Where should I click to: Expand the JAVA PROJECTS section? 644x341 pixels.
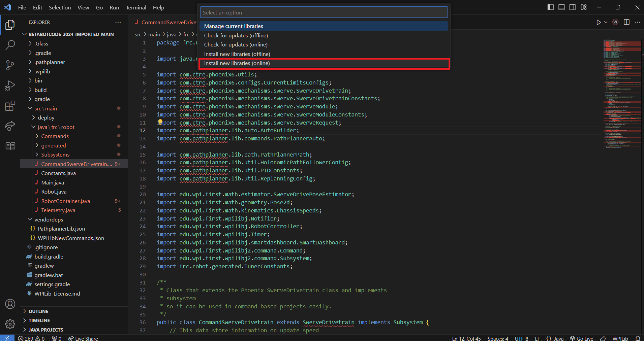point(74,330)
